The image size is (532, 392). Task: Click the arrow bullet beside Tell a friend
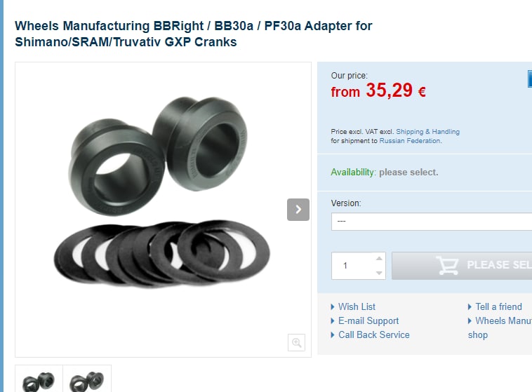pos(470,307)
